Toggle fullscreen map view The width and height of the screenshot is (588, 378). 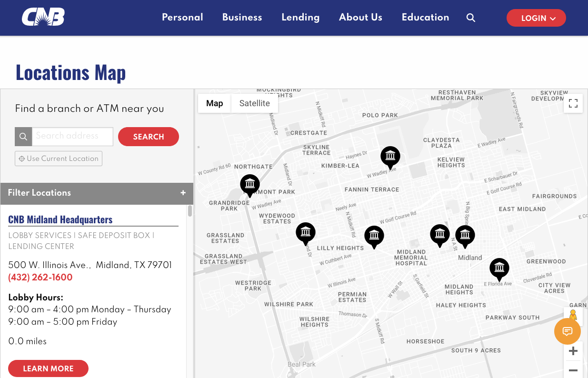pos(573,103)
